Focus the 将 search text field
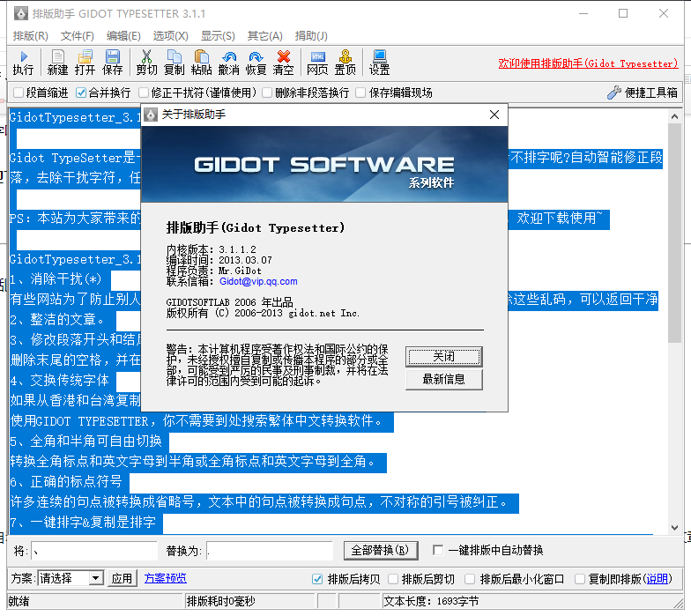Image resolution: width=691 pixels, height=616 pixels. pyautogui.click(x=94, y=551)
